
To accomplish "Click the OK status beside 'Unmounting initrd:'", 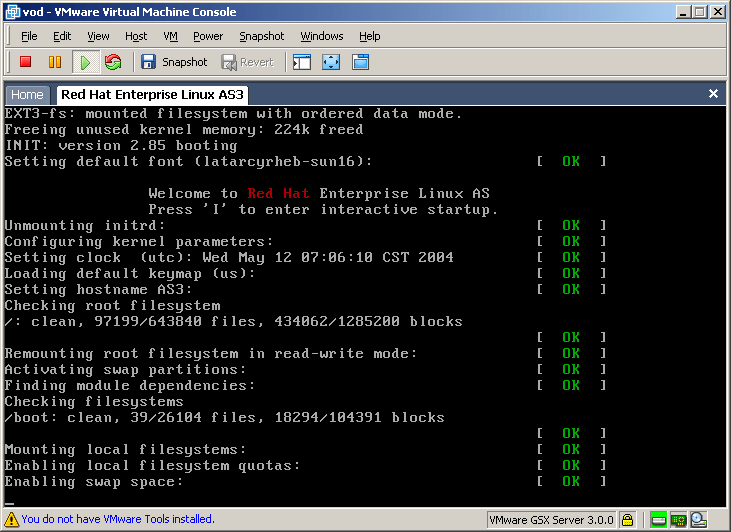I will pos(571,226).
